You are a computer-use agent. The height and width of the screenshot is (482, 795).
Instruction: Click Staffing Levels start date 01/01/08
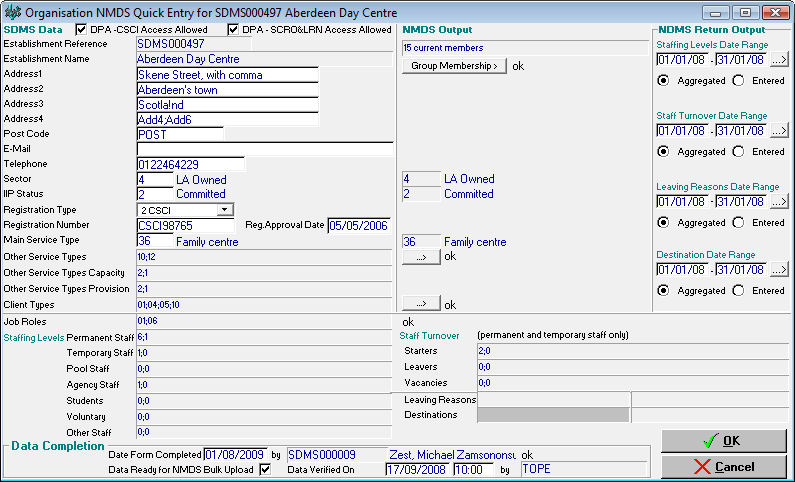682,60
